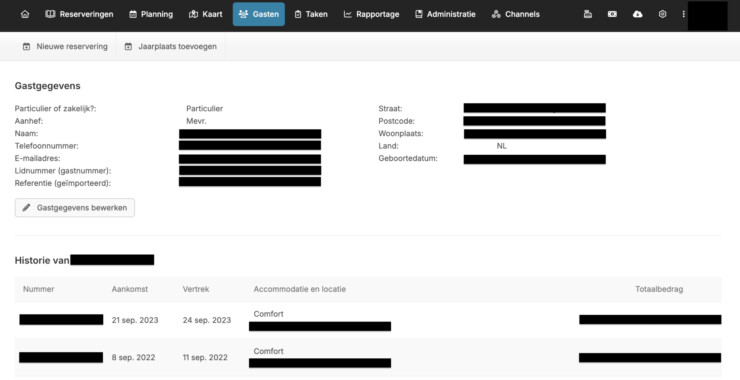
Task: Click the Particulier value
Action: [204, 109]
